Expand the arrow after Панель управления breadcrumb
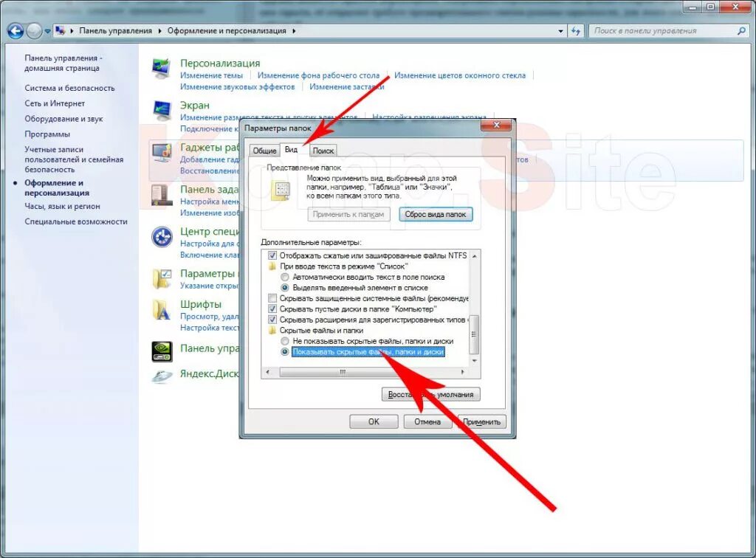Screen dimensions: 756x558 tap(159, 31)
